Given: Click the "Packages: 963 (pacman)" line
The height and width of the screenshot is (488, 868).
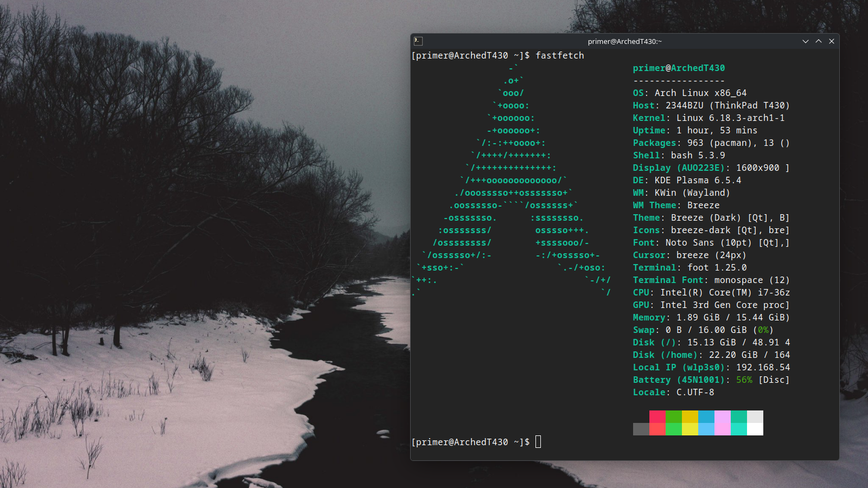Looking at the screenshot, I should [x=711, y=143].
